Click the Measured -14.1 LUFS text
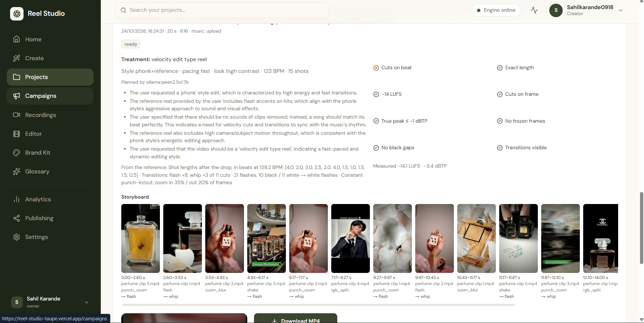644x323 pixels. point(410,166)
